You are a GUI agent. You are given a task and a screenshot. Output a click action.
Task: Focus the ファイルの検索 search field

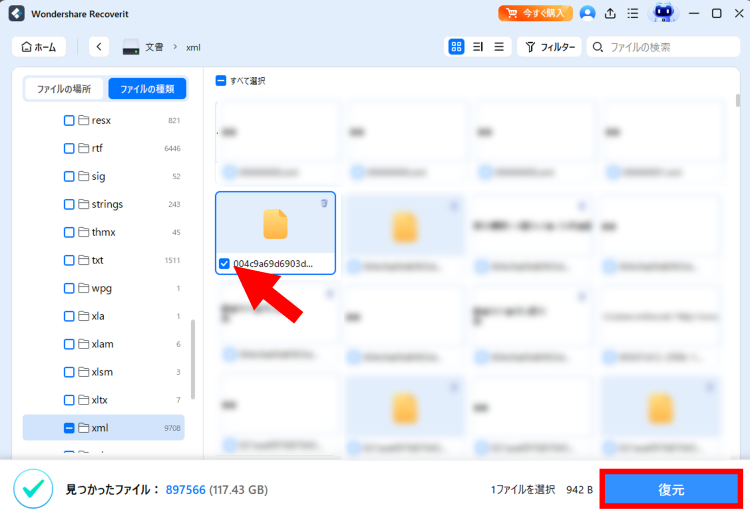pos(663,47)
